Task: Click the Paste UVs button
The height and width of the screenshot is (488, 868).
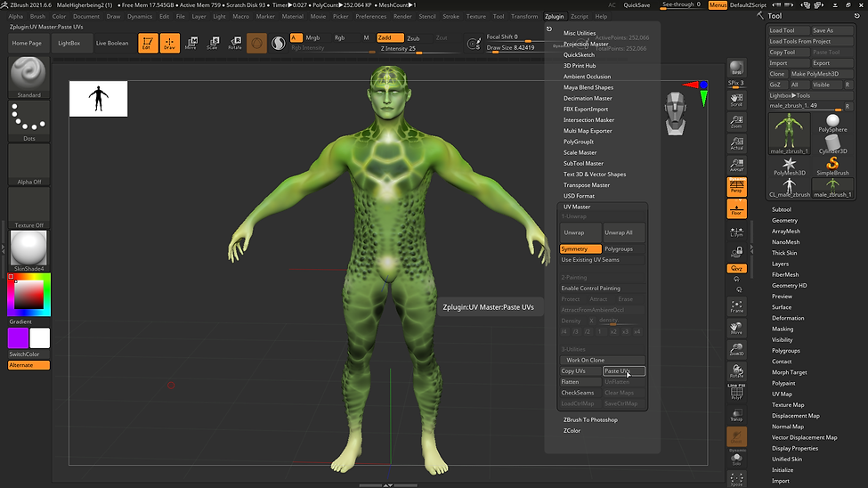Action: point(624,371)
